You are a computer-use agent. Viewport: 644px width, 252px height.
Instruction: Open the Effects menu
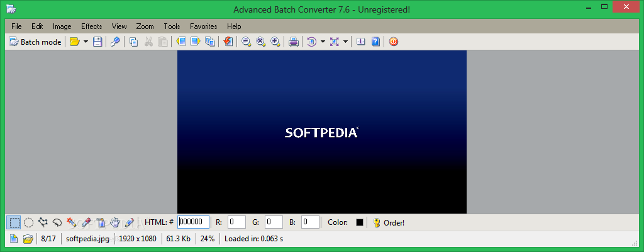click(92, 26)
